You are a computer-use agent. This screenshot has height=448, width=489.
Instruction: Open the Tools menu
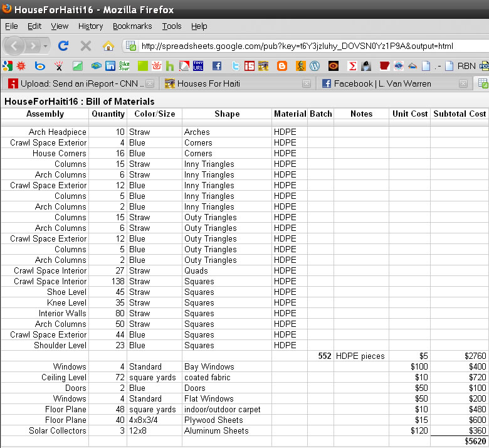tap(172, 26)
